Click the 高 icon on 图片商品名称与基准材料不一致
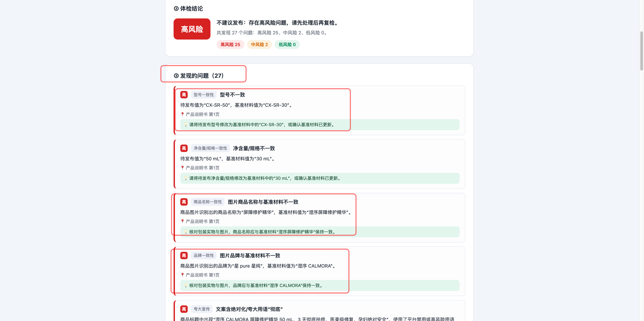 [184, 202]
